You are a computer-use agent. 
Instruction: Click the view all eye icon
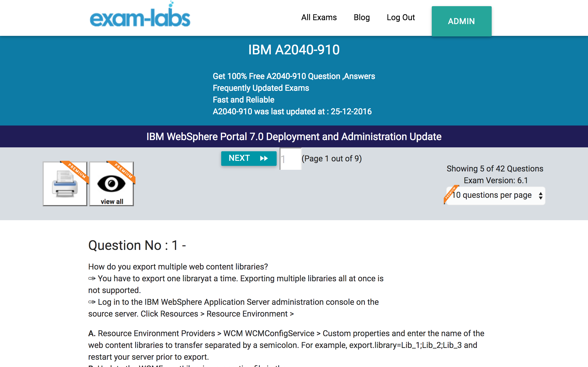111,184
